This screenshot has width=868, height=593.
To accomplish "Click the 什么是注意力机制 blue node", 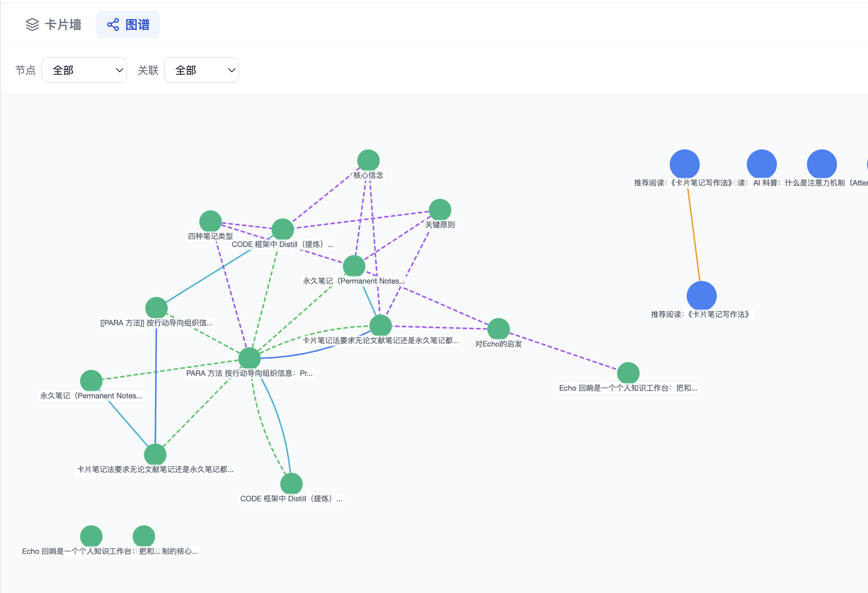I will point(822,164).
